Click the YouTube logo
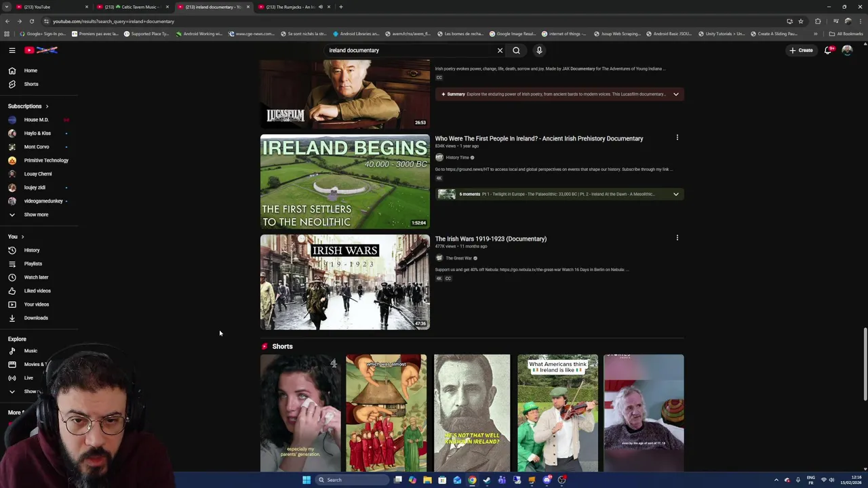 pyautogui.click(x=41, y=50)
